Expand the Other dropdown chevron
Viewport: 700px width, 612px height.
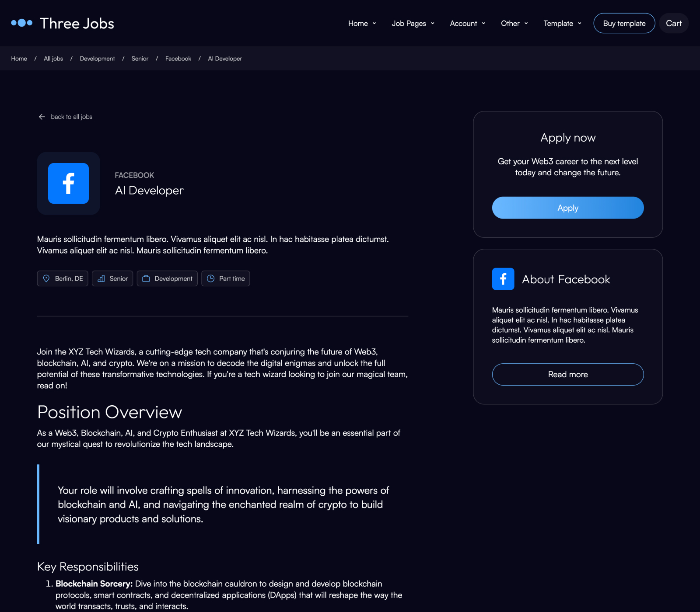[x=526, y=24]
